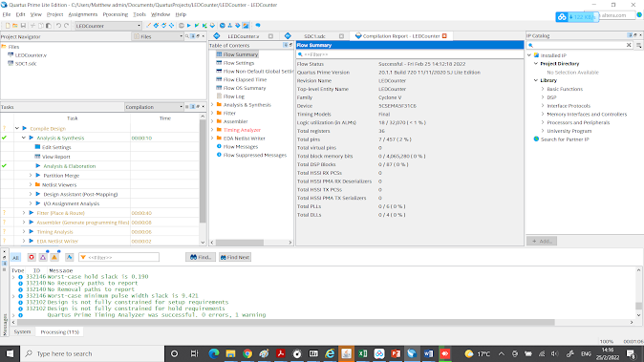Click the Add button in IP Catalog
This screenshot has width=644, height=362.
click(x=542, y=241)
